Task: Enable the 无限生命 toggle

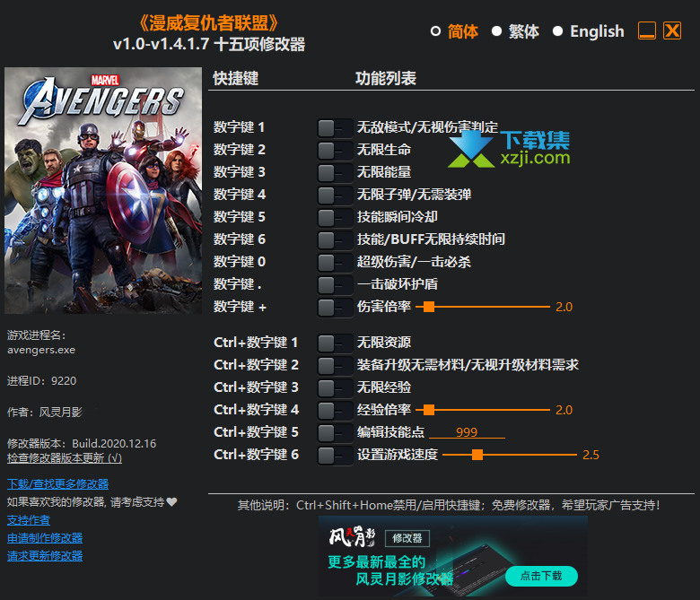Action: [x=335, y=151]
